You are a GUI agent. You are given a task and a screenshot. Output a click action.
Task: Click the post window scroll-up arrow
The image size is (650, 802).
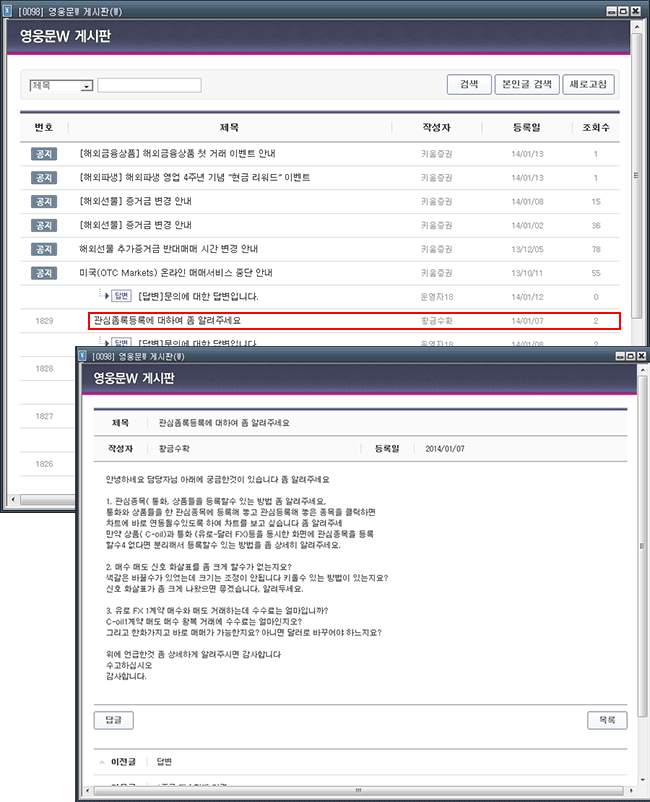(643, 369)
